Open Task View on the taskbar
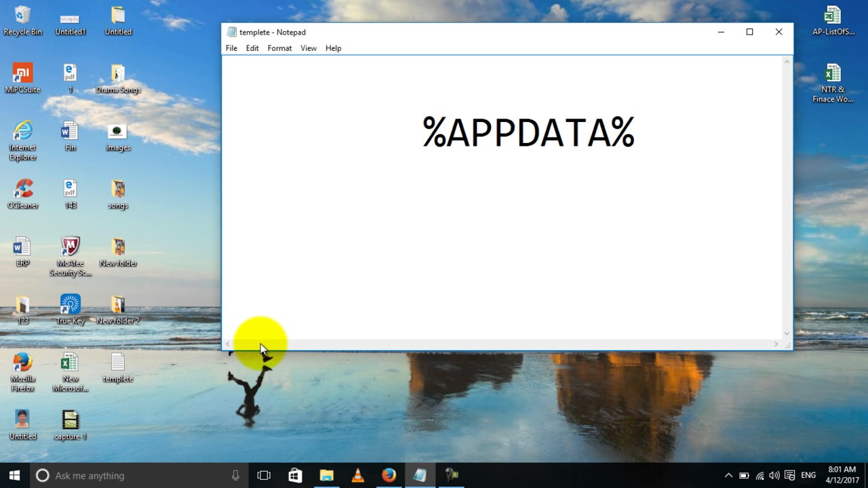This screenshot has height=488, width=868. 264,475
